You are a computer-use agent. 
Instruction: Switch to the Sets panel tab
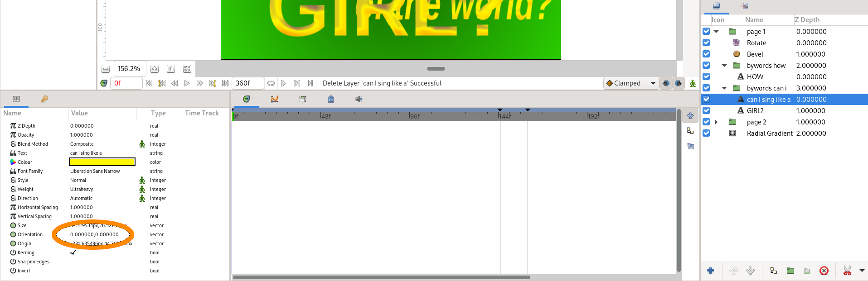tap(745, 6)
